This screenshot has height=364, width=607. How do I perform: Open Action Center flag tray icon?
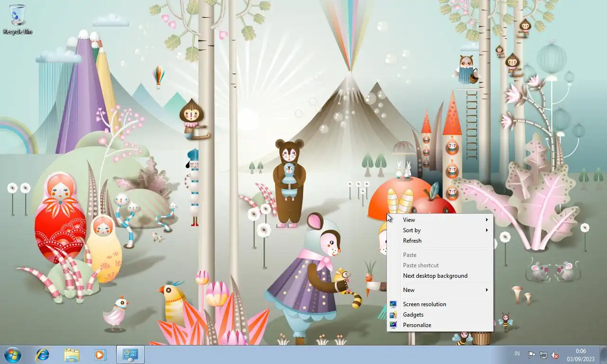(x=532, y=355)
